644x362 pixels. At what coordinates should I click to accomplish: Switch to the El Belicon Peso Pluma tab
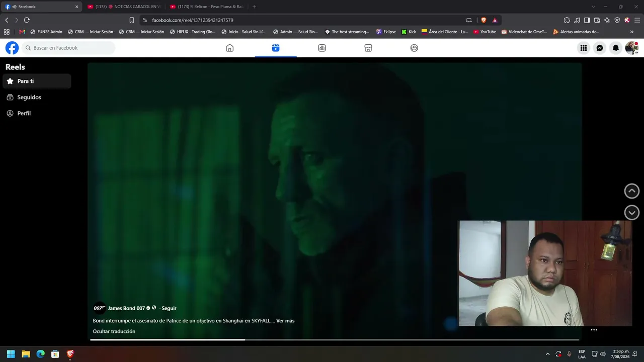coord(207,7)
